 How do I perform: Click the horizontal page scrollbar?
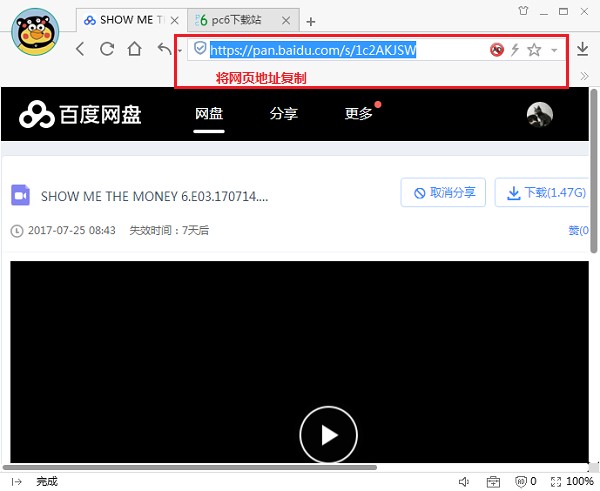point(190,467)
